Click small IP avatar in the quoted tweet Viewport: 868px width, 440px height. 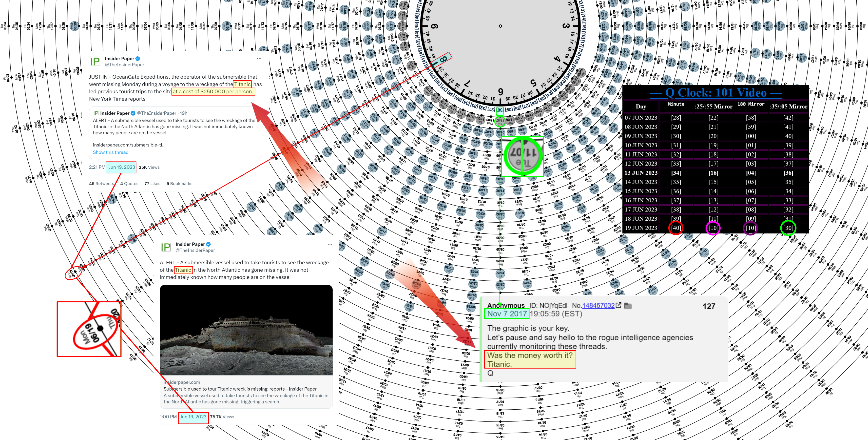(96, 113)
